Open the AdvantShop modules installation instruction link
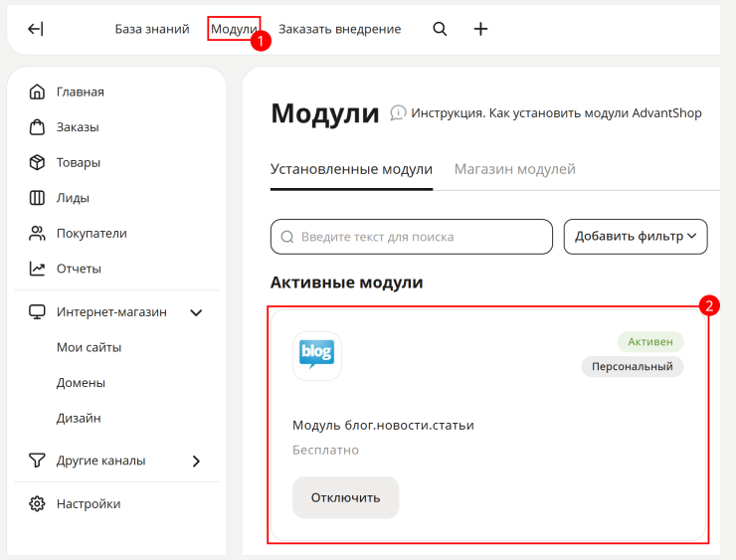 tap(556, 113)
